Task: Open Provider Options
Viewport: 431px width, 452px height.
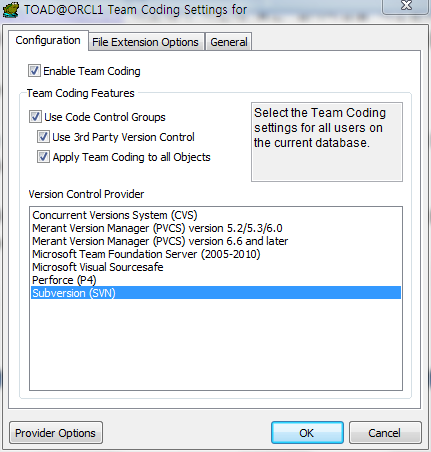Action: pos(56,433)
